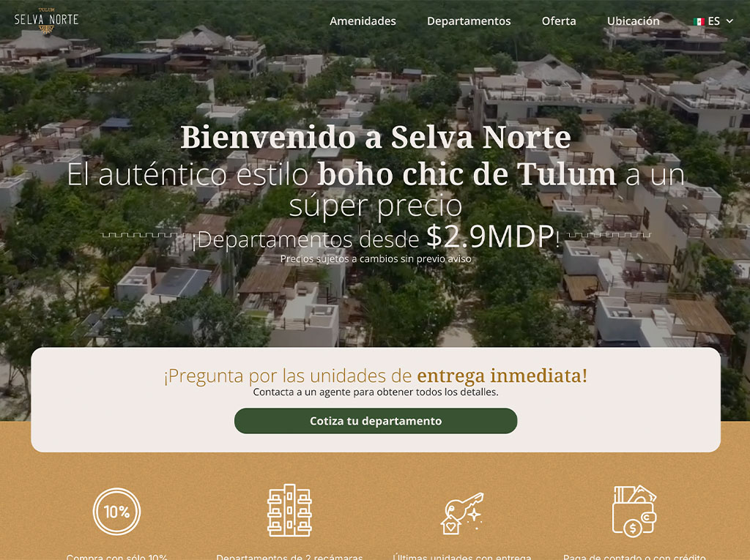Click the Cotiza tu departamento button

[x=376, y=421]
